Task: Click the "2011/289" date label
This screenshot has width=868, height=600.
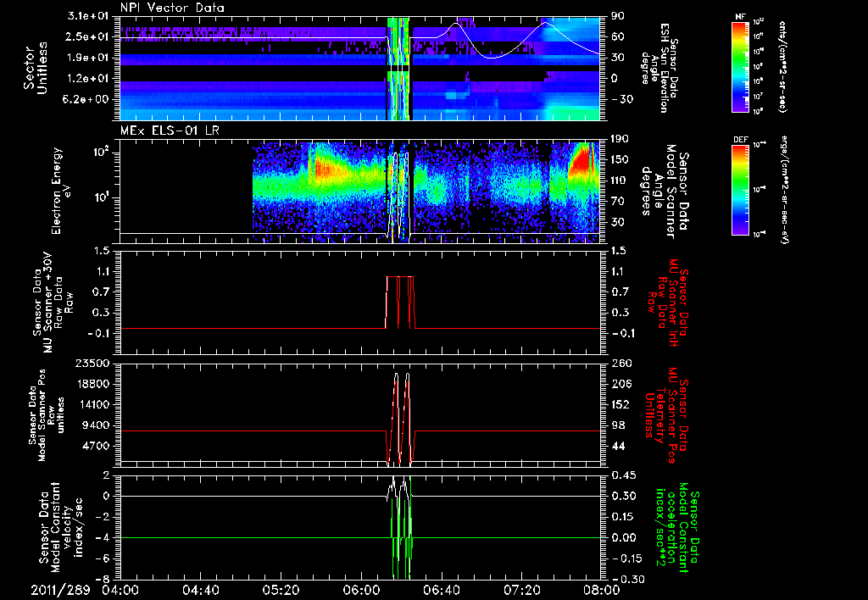Action: 60,590
